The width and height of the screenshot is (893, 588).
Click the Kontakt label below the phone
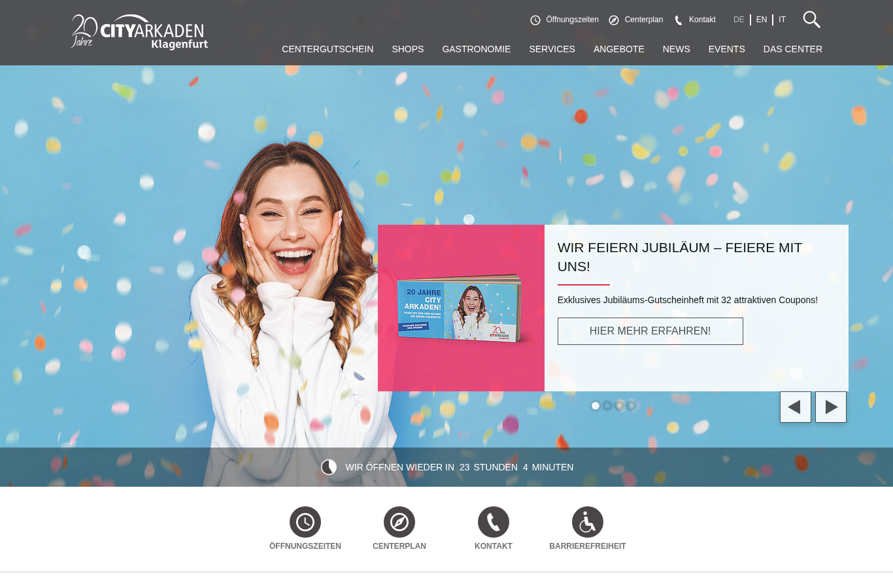494,546
